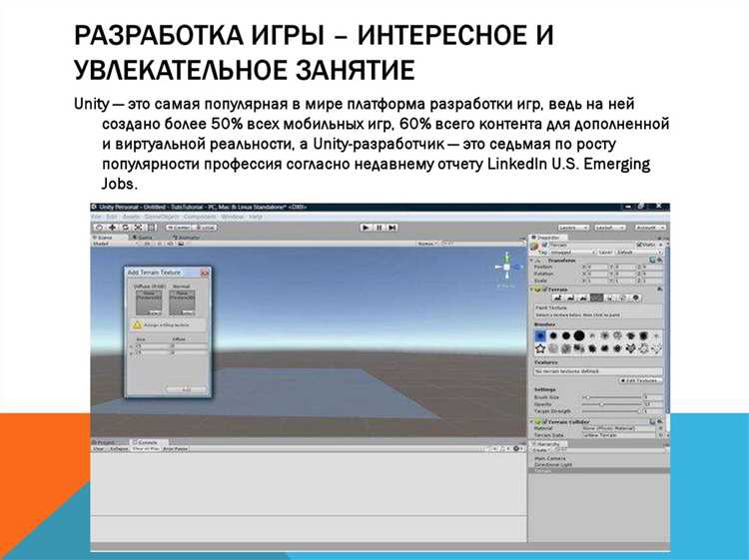
Task: Select the Paint Texture terrain tool
Action: pos(596,297)
